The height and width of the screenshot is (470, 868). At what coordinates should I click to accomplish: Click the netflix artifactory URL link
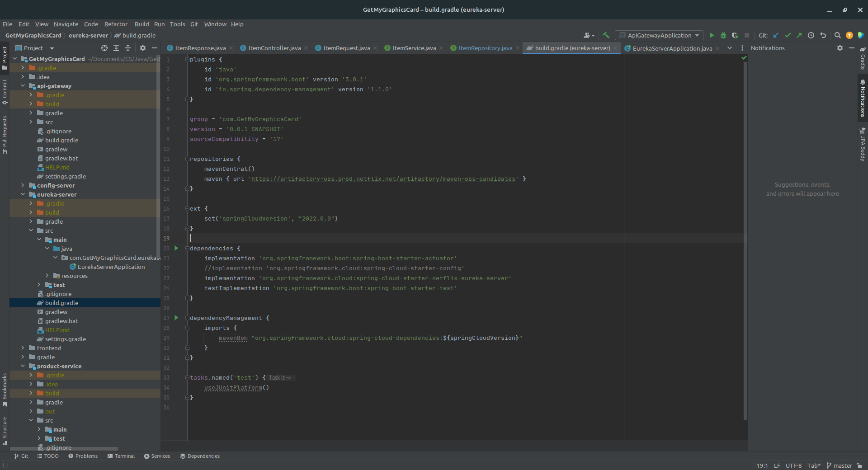383,179
